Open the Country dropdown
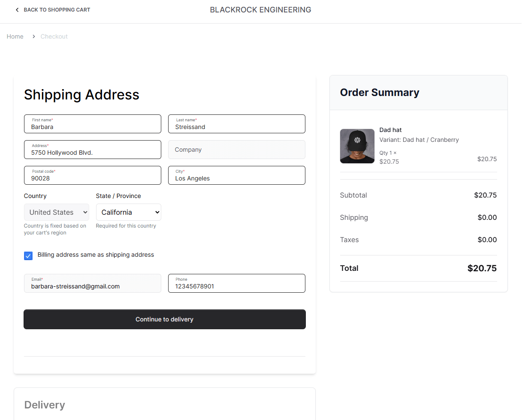Screen dimensions: 525x420 [x=56, y=212]
